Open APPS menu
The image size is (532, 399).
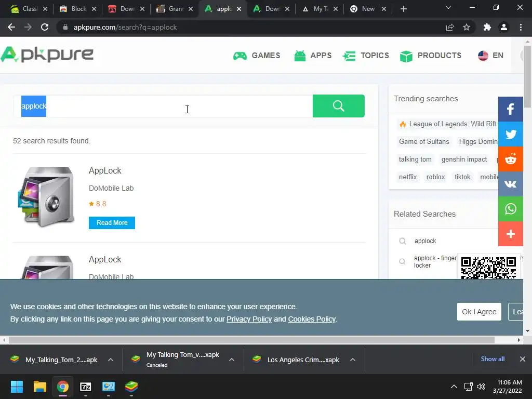click(x=313, y=56)
